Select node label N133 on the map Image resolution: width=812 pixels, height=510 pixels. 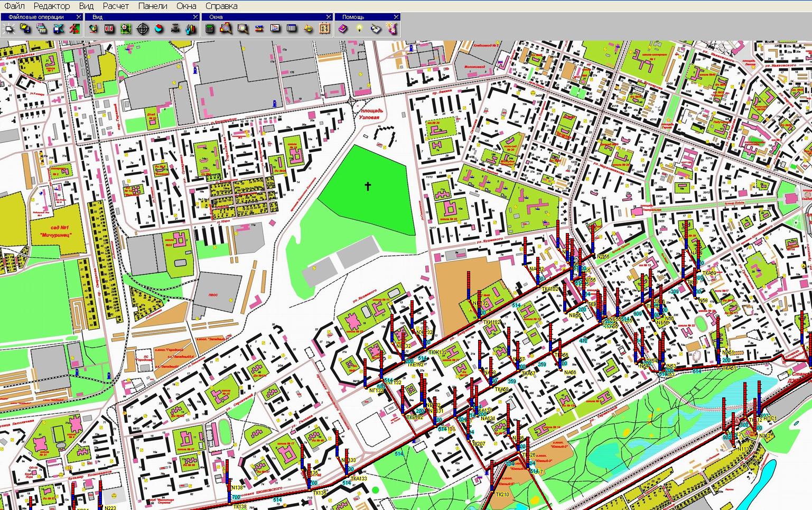pyautogui.click(x=349, y=460)
